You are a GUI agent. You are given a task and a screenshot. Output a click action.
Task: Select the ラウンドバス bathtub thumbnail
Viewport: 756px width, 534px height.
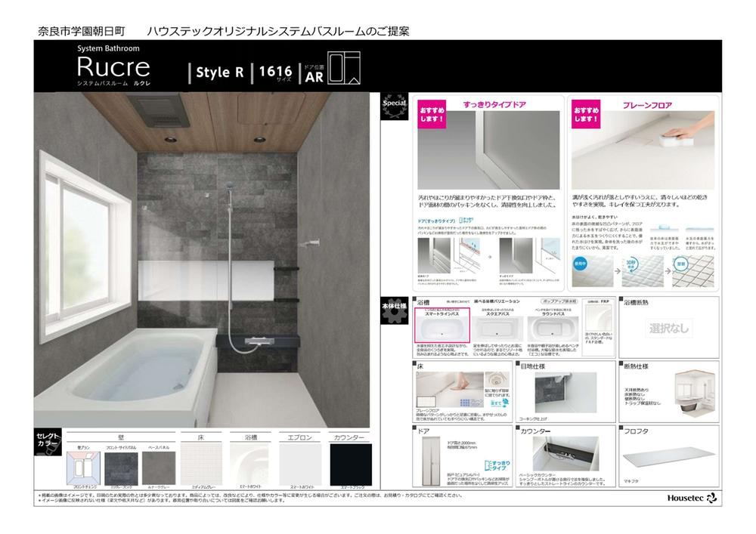[553, 329]
